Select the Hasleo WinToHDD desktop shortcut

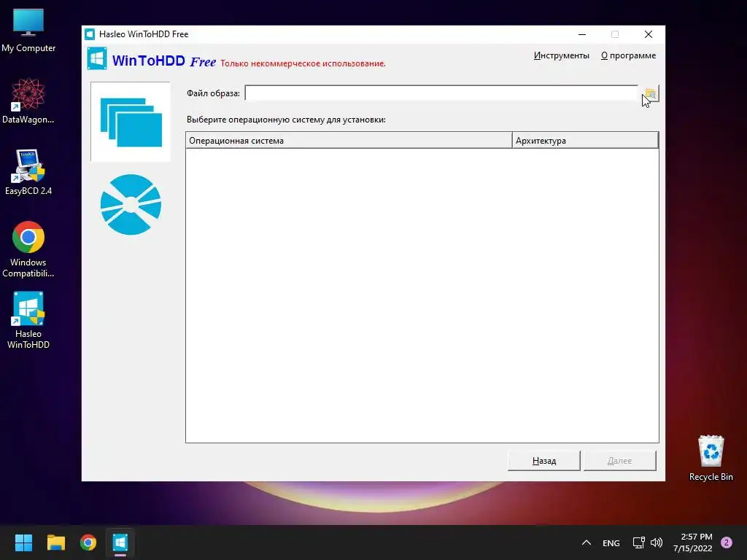(x=28, y=320)
